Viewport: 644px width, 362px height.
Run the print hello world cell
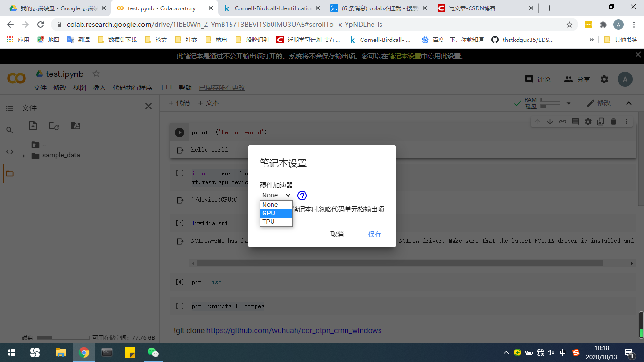[180, 132]
